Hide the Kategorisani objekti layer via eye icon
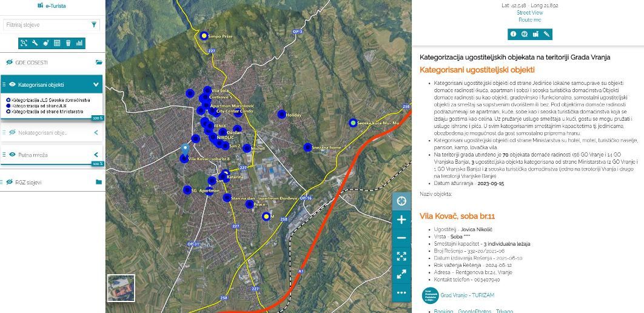Image resolution: width=644 pixels, height=313 pixels. [12, 86]
